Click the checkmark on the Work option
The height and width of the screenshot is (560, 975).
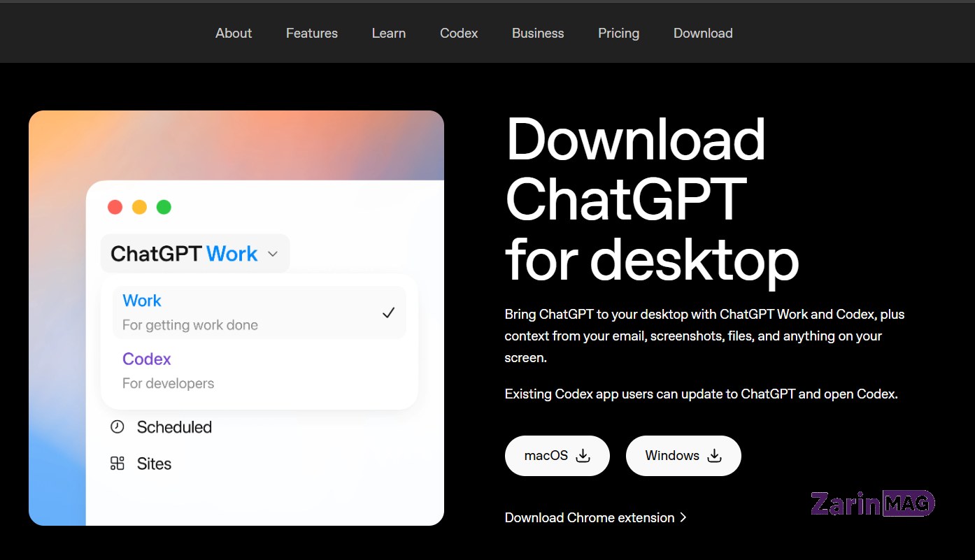coord(389,313)
